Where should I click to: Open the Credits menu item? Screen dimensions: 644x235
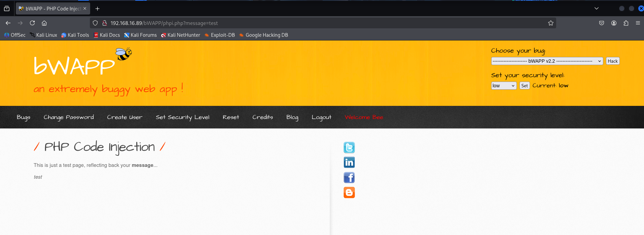(x=263, y=117)
